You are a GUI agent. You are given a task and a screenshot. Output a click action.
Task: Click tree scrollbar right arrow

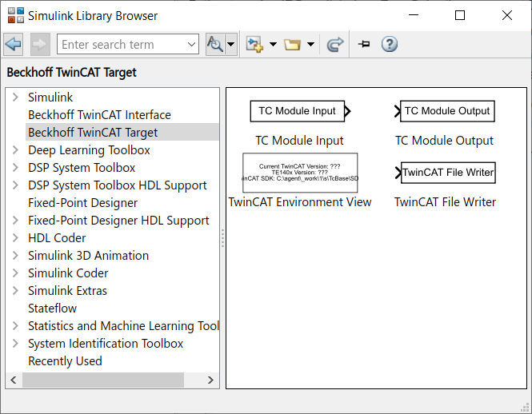coord(210,380)
